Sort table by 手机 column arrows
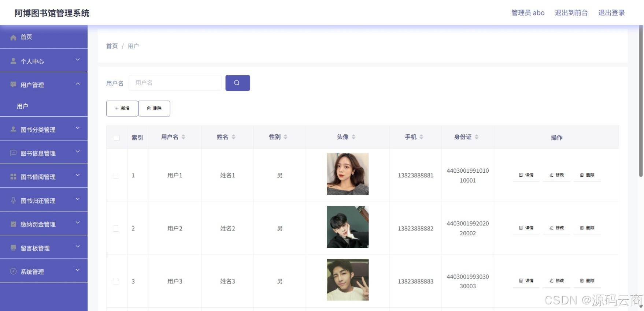 click(421, 137)
